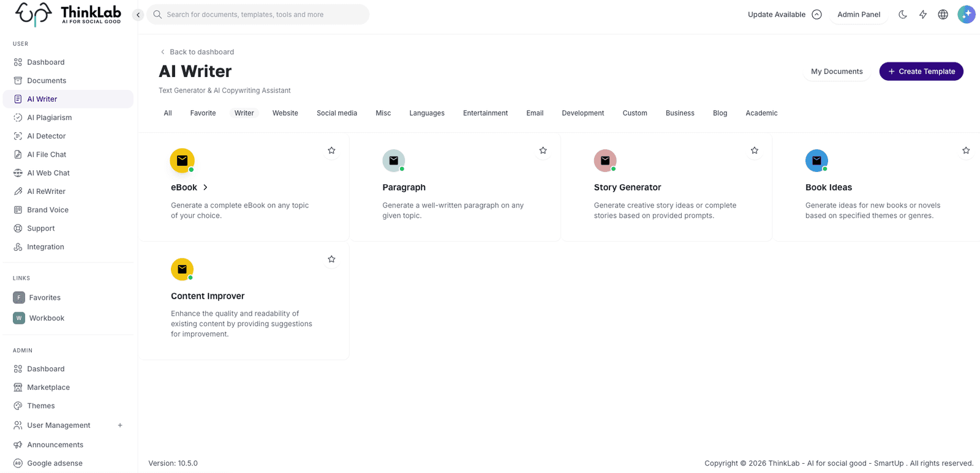This screenshot has height=473, width=980.
Task: Open the Book Ideas template title
Action: point(828,187)
